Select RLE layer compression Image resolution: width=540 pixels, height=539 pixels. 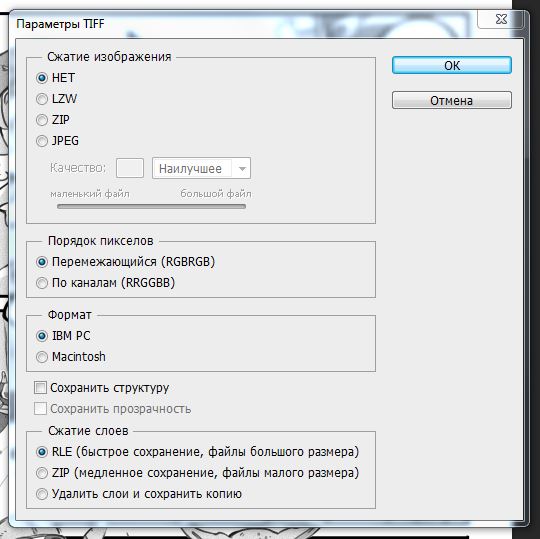pos(42,452)
